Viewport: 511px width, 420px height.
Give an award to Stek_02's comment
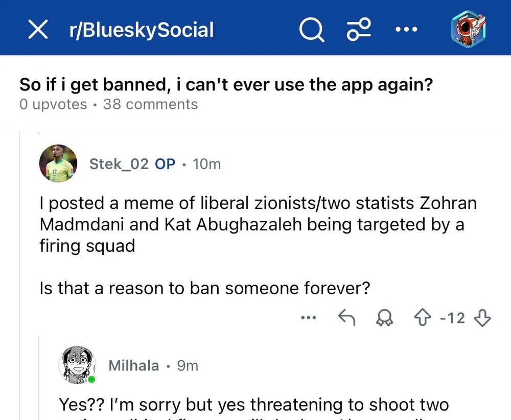coord(383,318)
